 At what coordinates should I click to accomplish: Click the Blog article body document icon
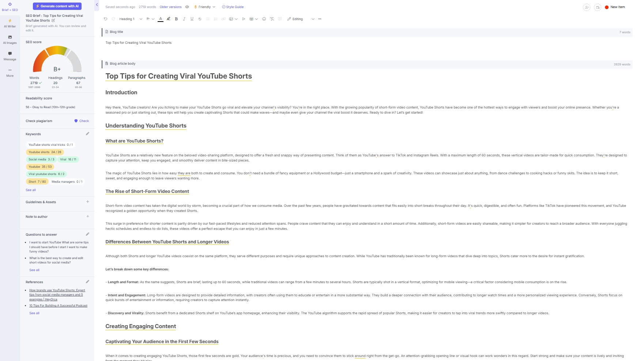tap(106, 64)
